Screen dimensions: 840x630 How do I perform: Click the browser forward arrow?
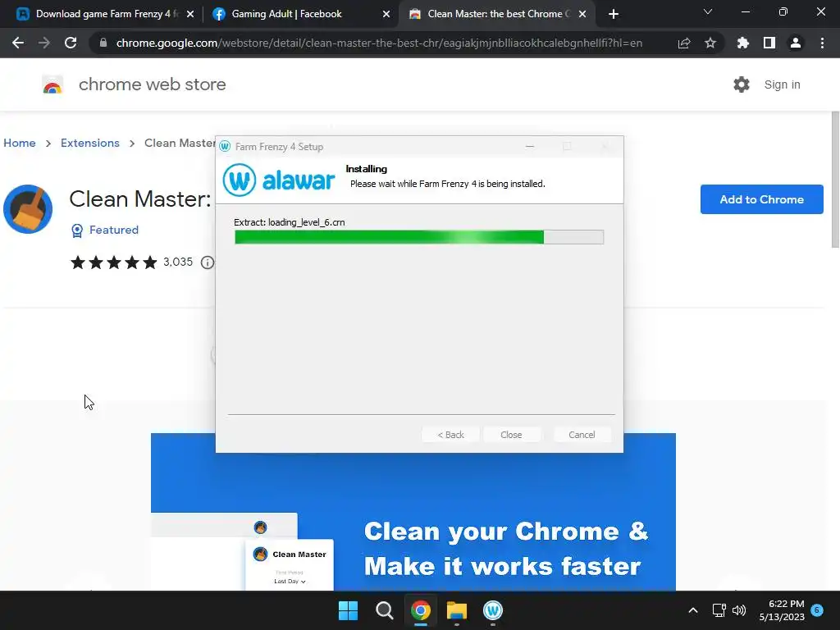[44, 43]
